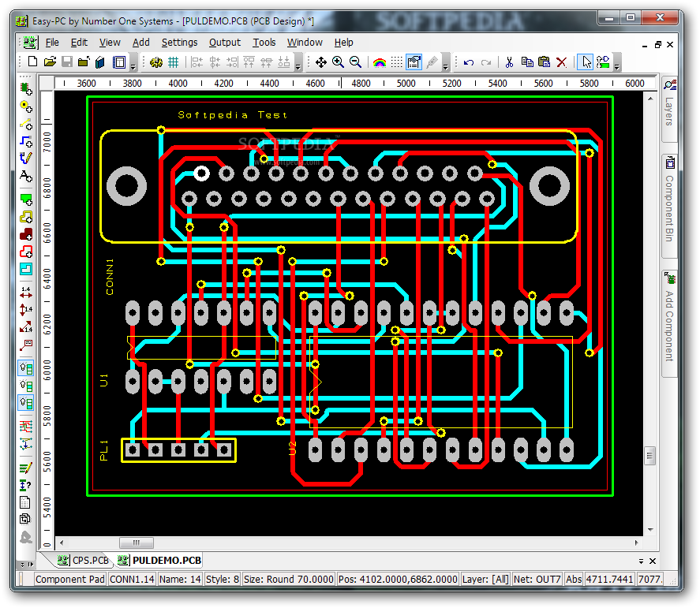Expand the edit toolbar options arrow
700x608 pixels.
(x=617, y=63)
